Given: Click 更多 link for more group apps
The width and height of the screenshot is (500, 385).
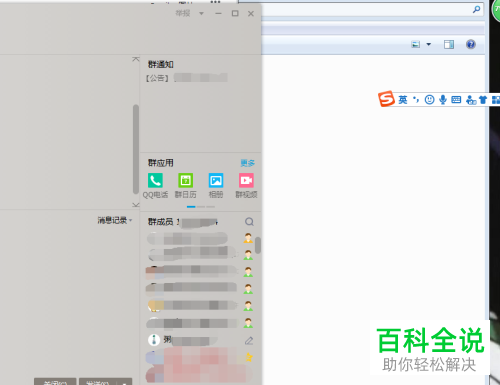Looking at the screenshot, I should click(248, 163).
